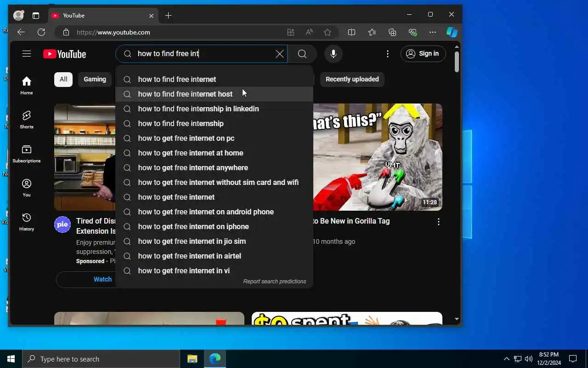Open the Gorilla Tag video thumbnail
This screenshot has height=368, width=588.
click(x=378, y=157)
